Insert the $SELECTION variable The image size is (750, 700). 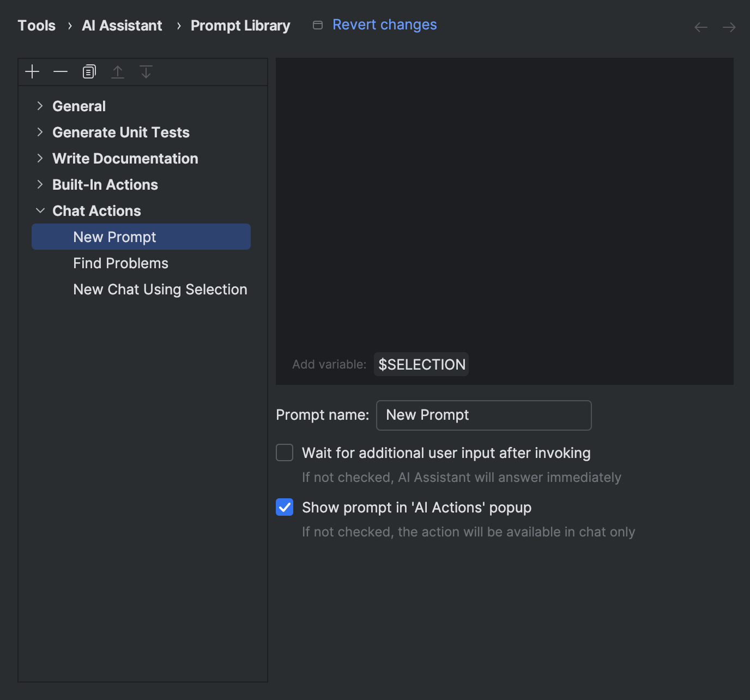421,364
